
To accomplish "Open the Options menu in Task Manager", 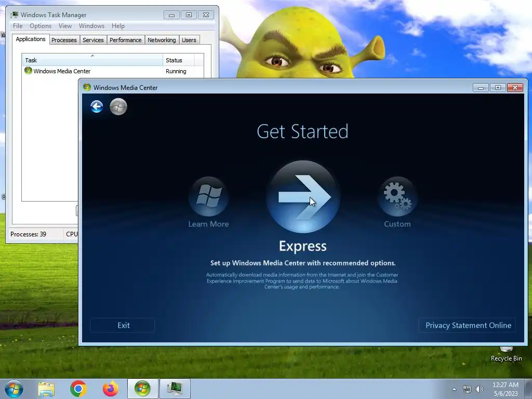I will tap(41, 26).
